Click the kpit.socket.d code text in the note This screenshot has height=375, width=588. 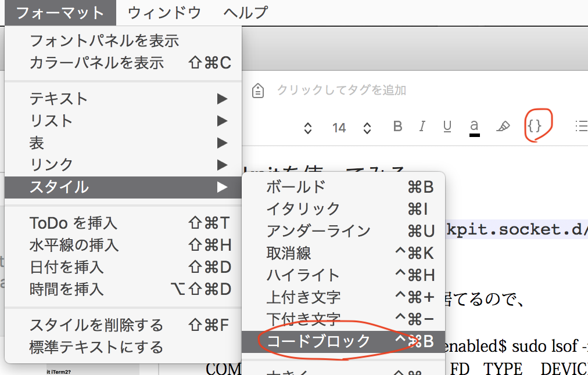point(517,229)
